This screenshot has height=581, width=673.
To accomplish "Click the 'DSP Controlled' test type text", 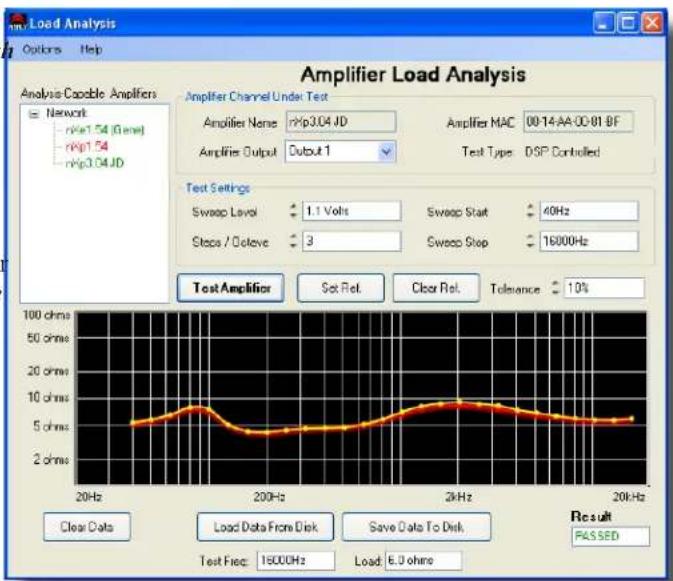I will tap(562, 152).
